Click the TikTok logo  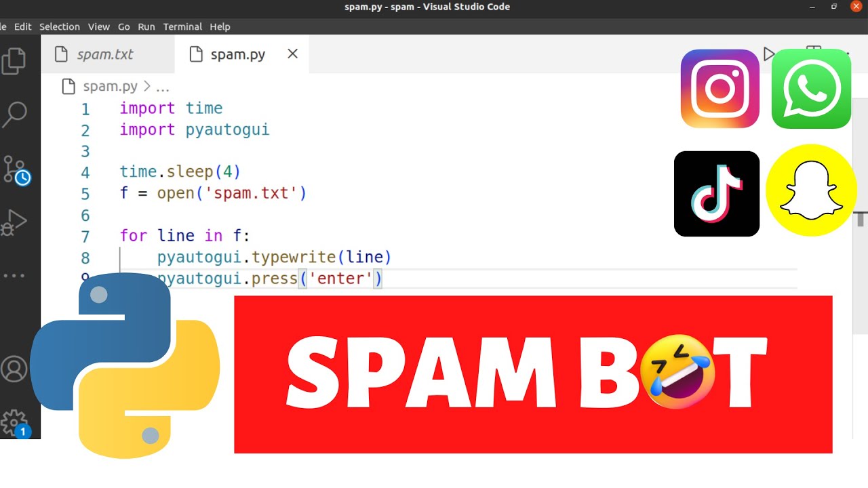tap(717, 194)
